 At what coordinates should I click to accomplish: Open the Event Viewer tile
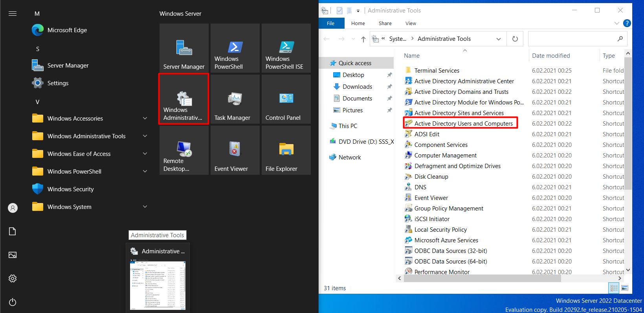pos(235,150)
